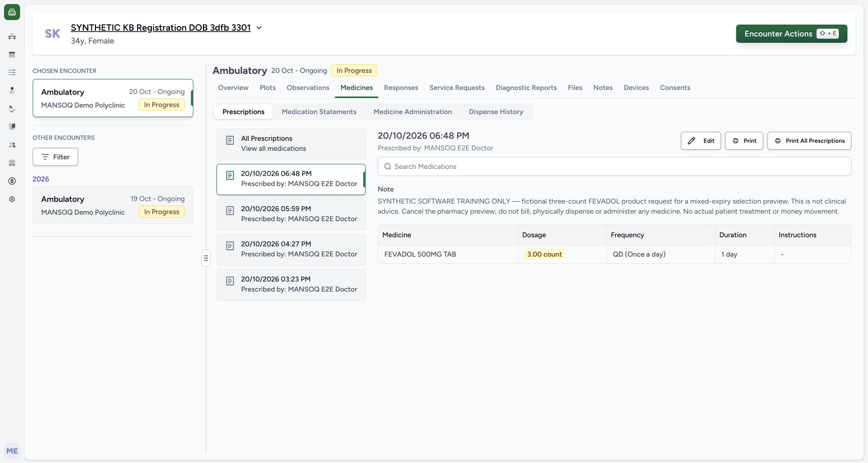Open the hospital logo home icon
Screen dimensions: 868x463
pos(12,12)
